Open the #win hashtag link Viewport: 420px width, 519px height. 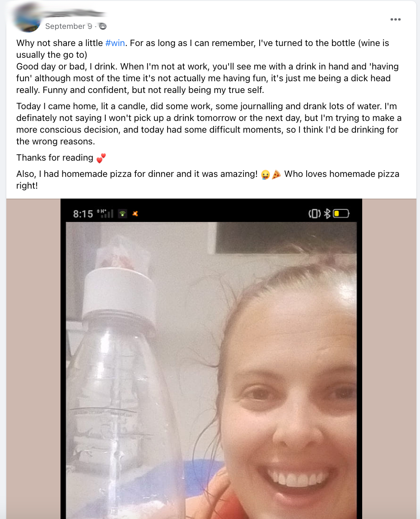click(115, 43)
